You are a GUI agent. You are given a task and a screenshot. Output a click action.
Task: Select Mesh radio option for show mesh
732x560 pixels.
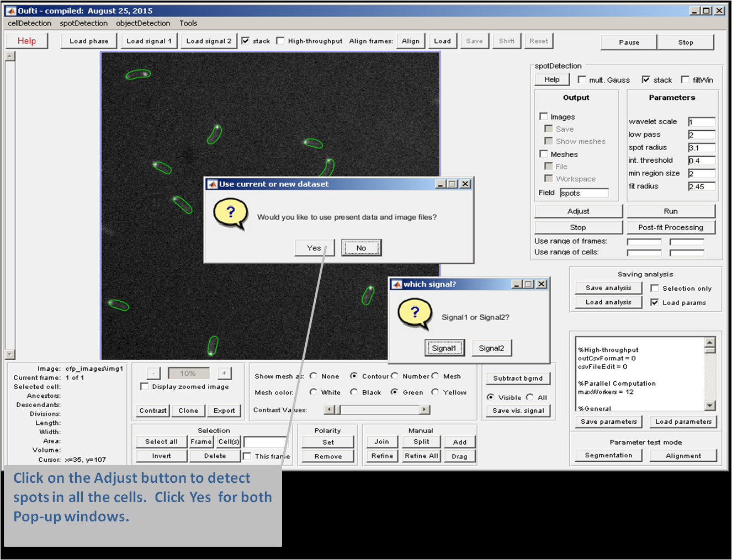(x=435, y=376)
